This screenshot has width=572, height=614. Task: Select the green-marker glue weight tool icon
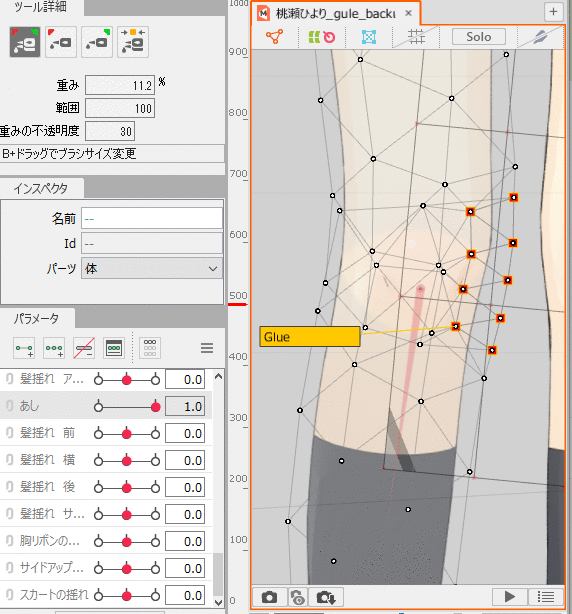(x=97, y=42)
